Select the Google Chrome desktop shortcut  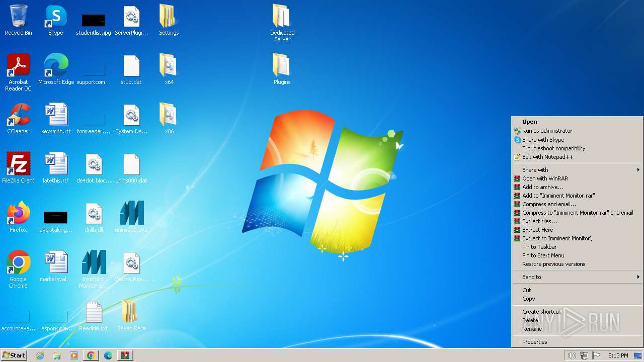click(18, 269)
